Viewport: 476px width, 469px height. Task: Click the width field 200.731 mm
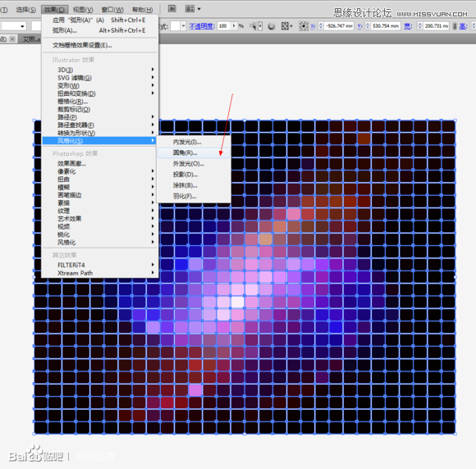(x=437, y=26)
